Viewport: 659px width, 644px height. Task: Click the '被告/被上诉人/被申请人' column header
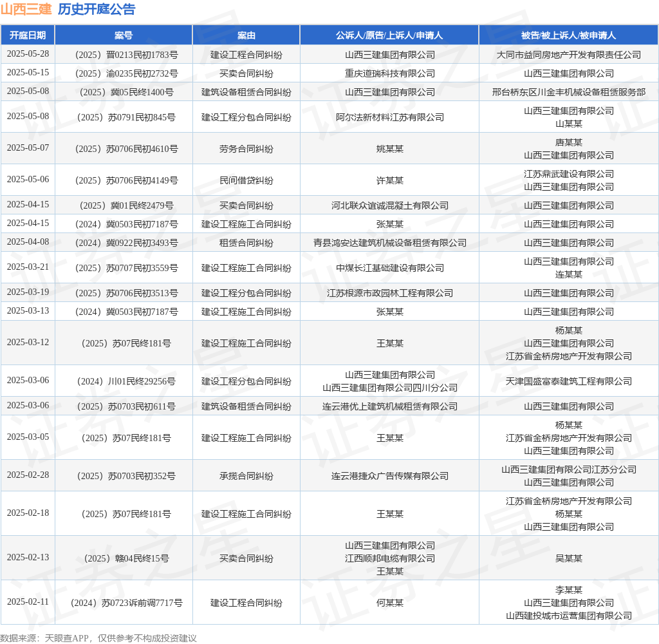(569, 35)
